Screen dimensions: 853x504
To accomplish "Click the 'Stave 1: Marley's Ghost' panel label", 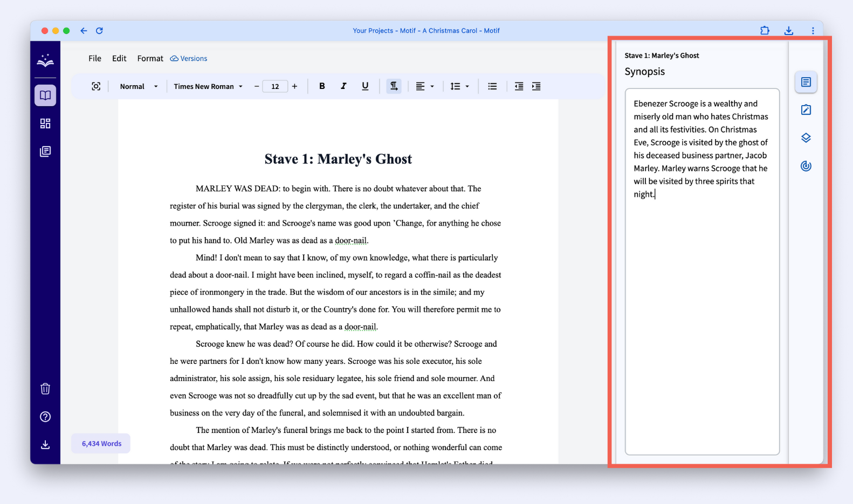I will (662, 56).
